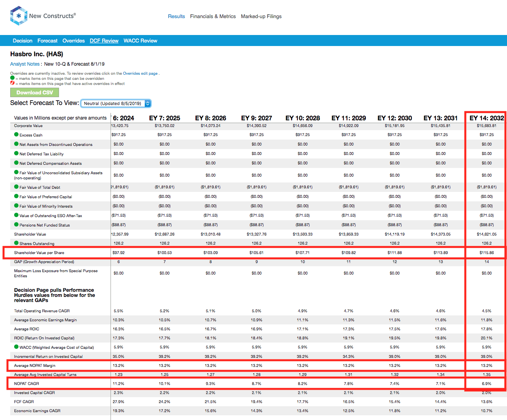Click the New Constructs logo icon

18,16
